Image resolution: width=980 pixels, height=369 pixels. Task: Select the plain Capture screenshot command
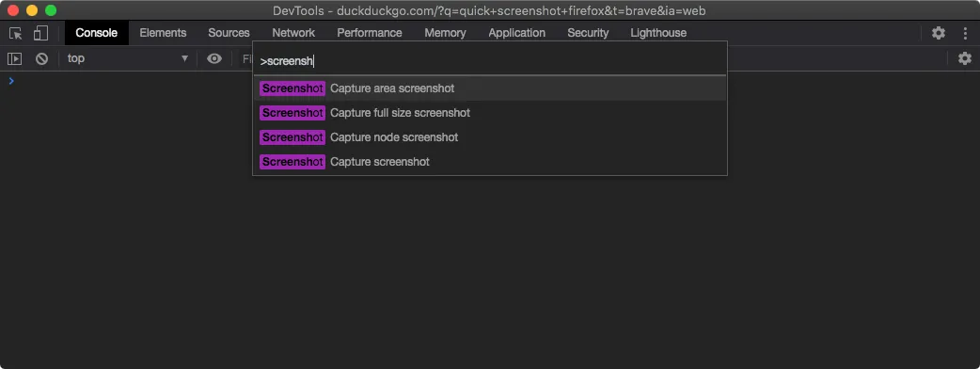[x=489, y=162]
